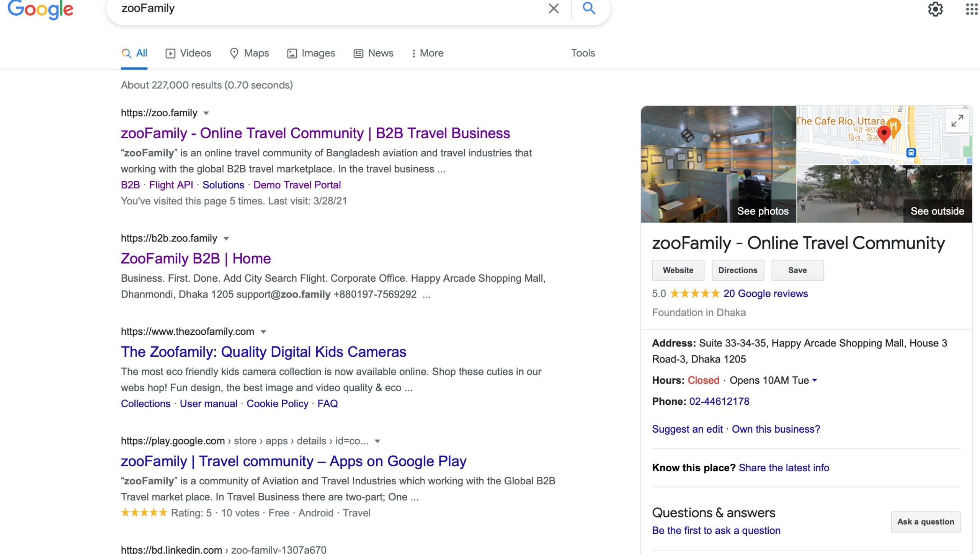This screenshot has width=980, height=554.
Task: Open zooFamily Online Travel Community result
Action: (315, 133)
